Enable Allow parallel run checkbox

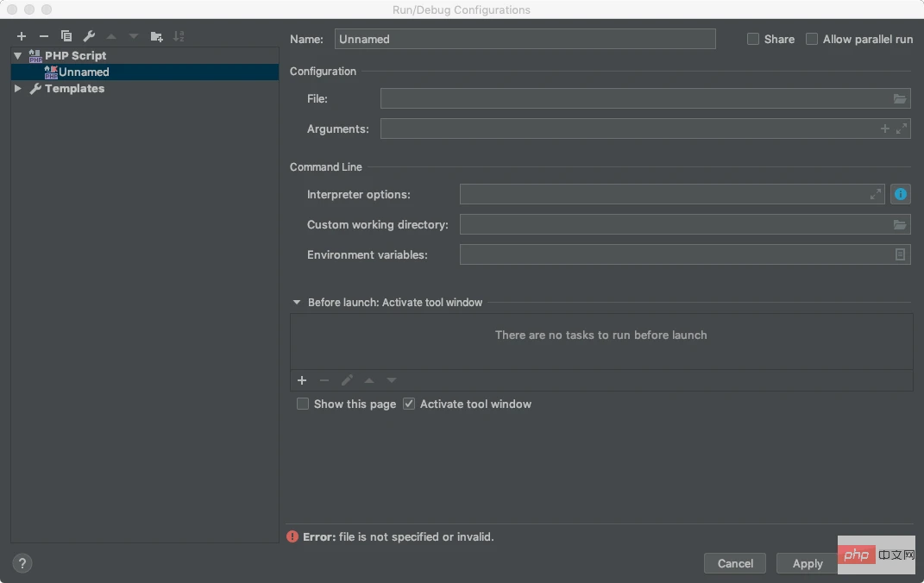click(x=812, y=39)
